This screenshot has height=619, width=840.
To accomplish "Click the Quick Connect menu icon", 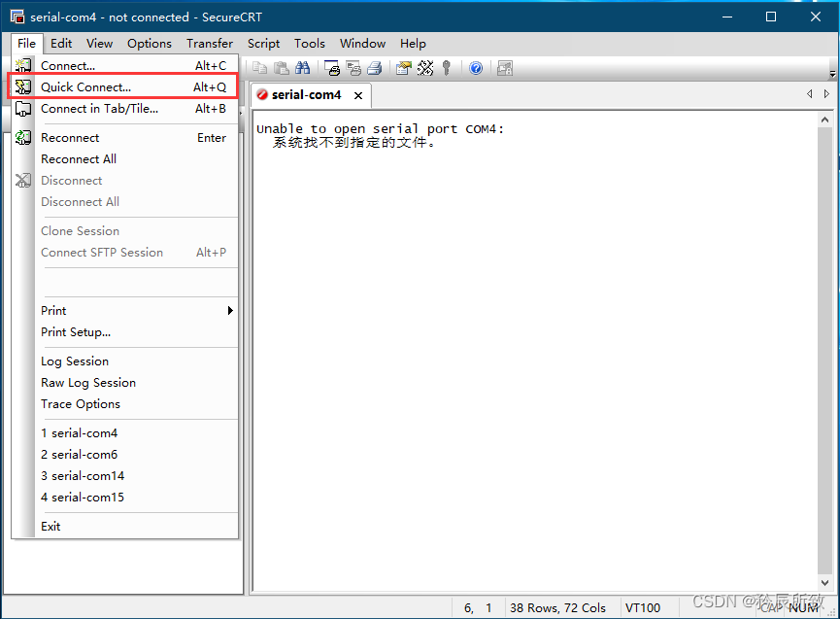I will [x=23, y=86].
